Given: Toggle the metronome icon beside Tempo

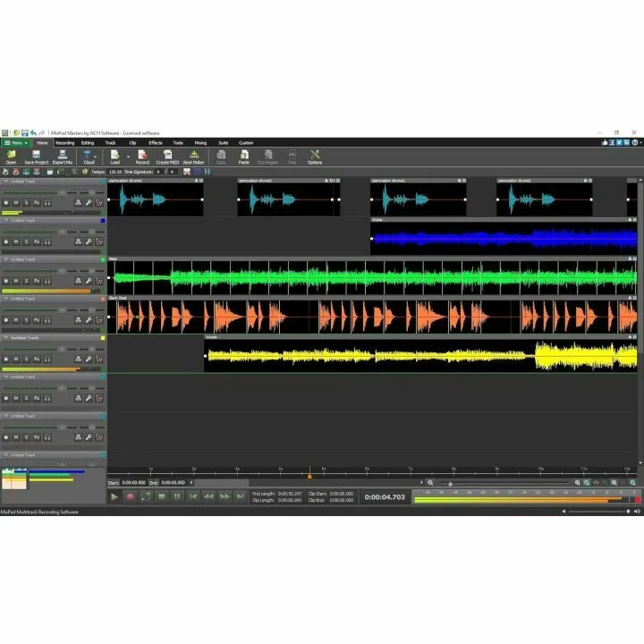Looking at the screenshot, I should [x=85, y=172].
